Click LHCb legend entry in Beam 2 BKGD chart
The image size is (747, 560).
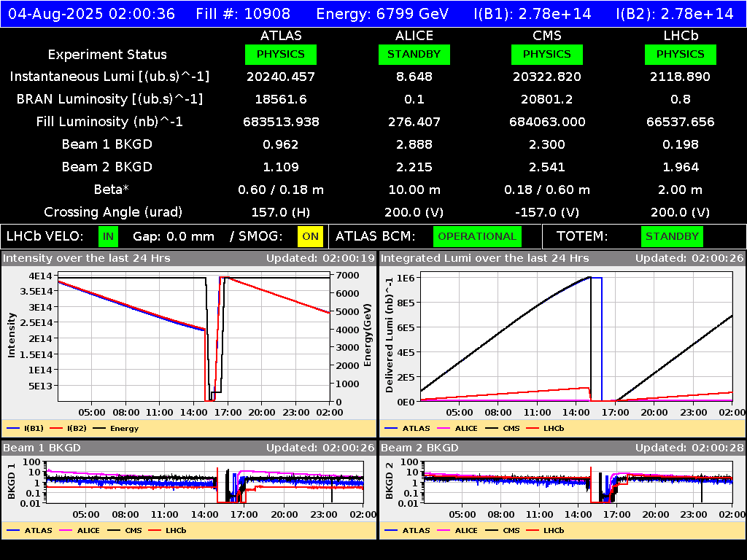pos(545,531)
